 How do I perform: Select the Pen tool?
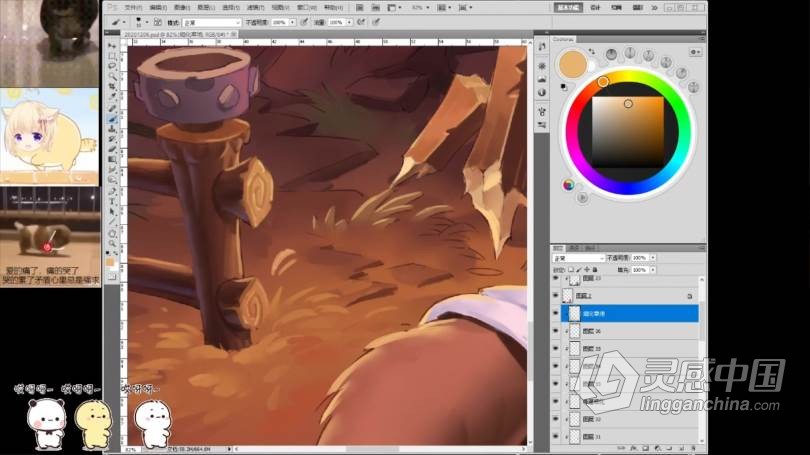[112, 192]
